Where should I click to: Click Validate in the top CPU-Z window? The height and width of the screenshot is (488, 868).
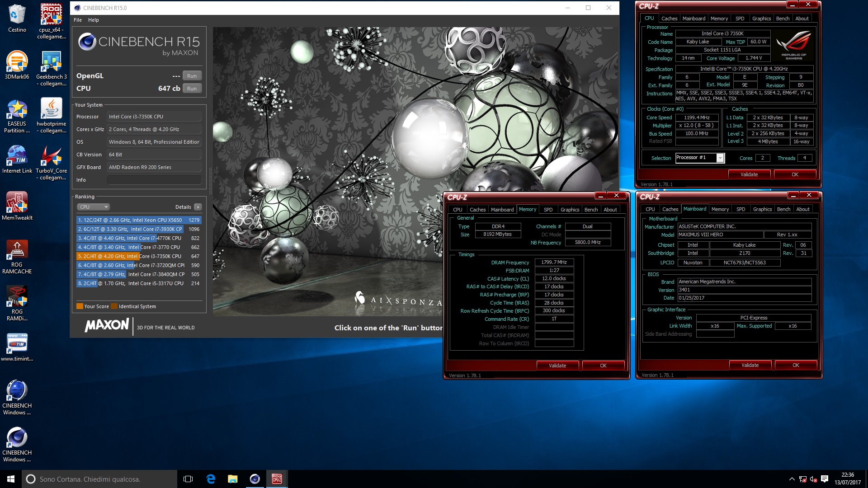click(x=749, y=174)
